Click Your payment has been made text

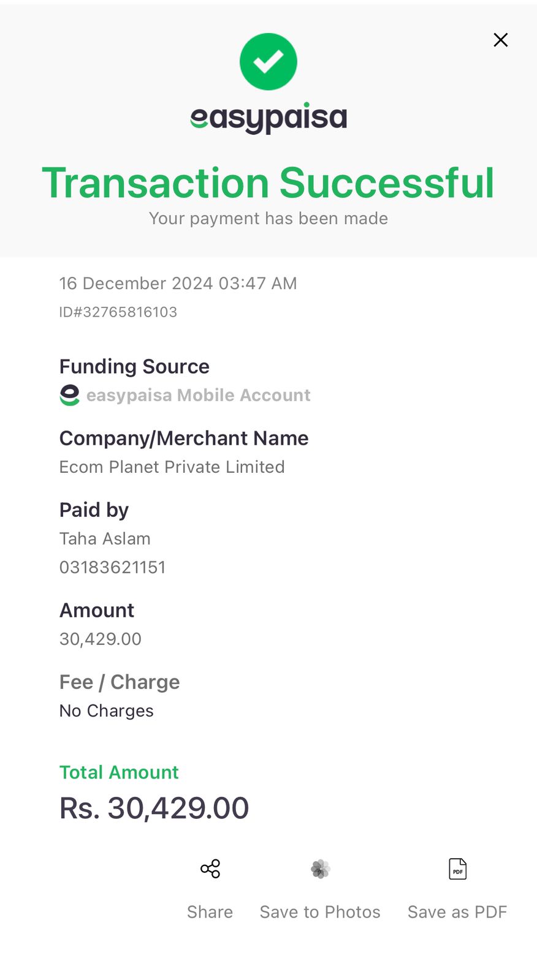pos(268,219)
